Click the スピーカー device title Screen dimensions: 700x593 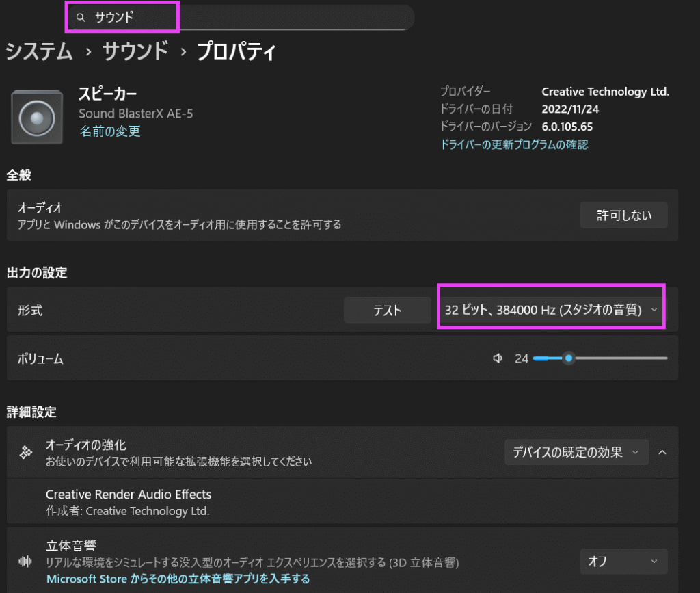pyautogui.click(x=107, y=94)
